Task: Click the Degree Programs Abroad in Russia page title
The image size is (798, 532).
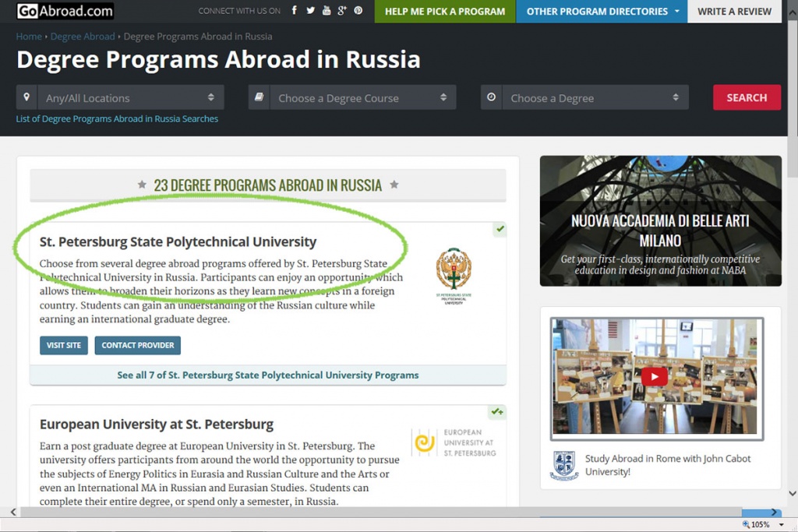Action: 218,59
